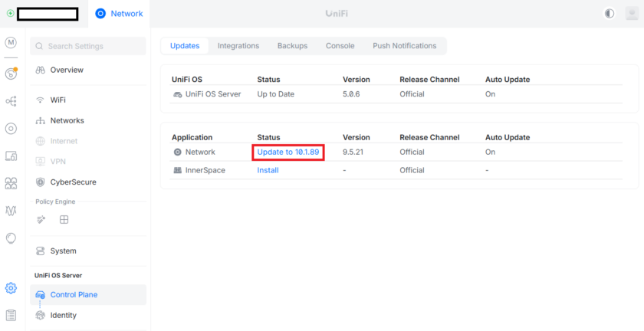Screen dimensions: 644x331
Task: Switch to the Push Notifications tab
Action: click(404, 46)
